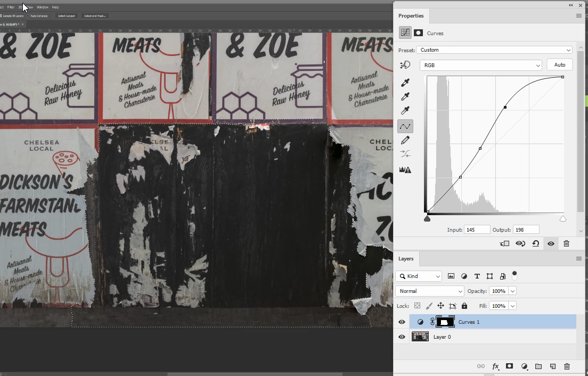Select the black point eyedropper
The height and width of the screenshot is (376, 588).
coord(405,83)
